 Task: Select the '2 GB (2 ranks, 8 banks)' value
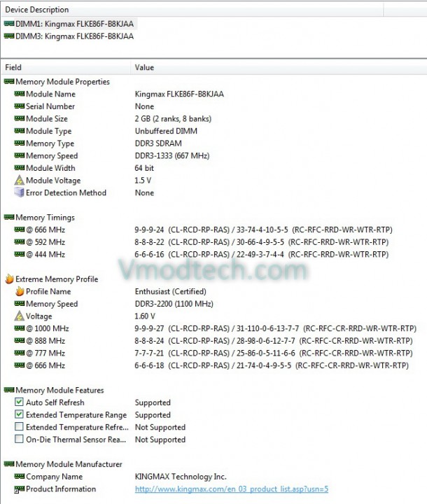pyautogui.click(x=173, y=118)
